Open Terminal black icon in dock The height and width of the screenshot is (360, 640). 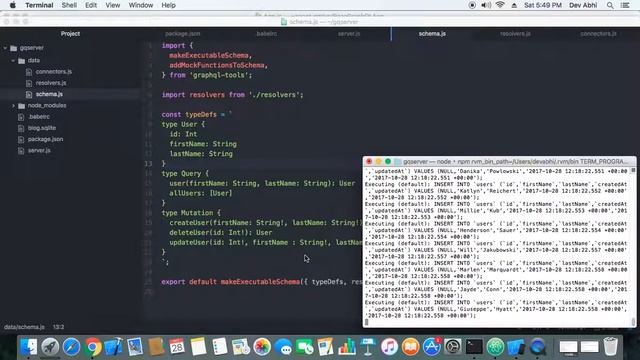(474, 347)
